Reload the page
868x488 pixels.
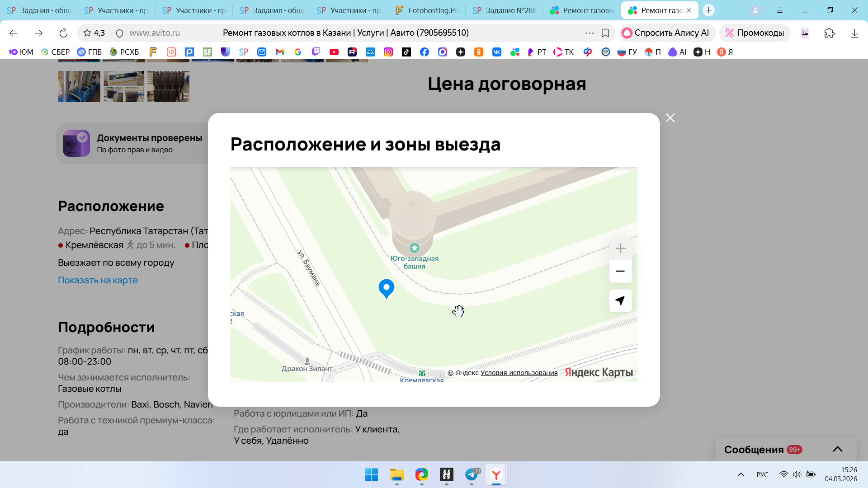point(63,33)
